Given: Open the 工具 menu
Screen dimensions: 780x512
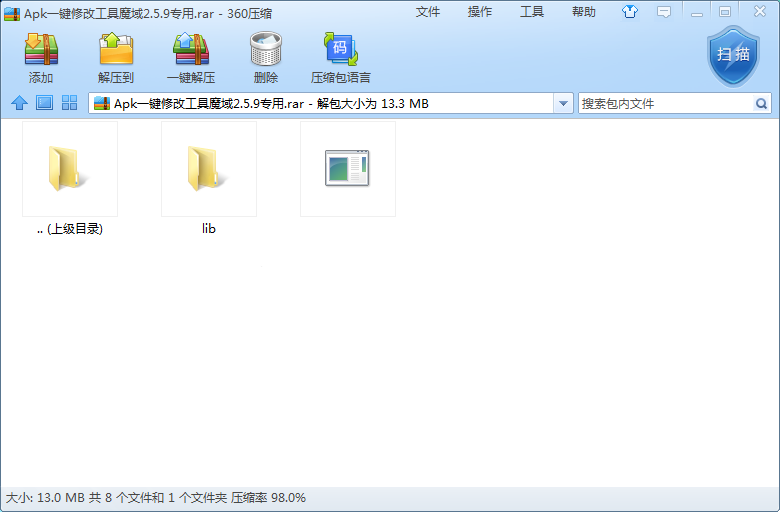Looking at the screenshot, I should pyautogui.click(x=532, y=12).
